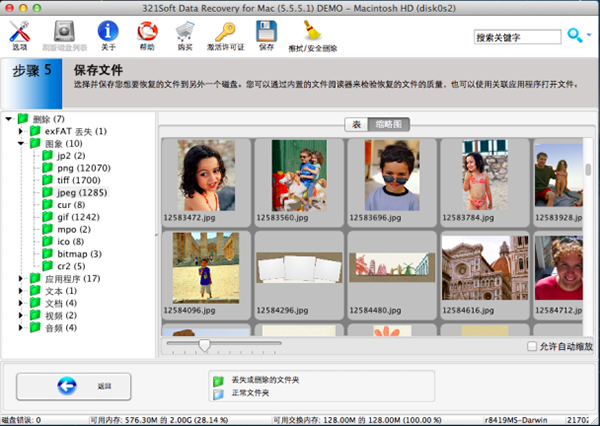The width and height of the screenshot is (600, 426).
Task: Select thumbnail 12583784.jpg
Action: click(x=485, y=182)
